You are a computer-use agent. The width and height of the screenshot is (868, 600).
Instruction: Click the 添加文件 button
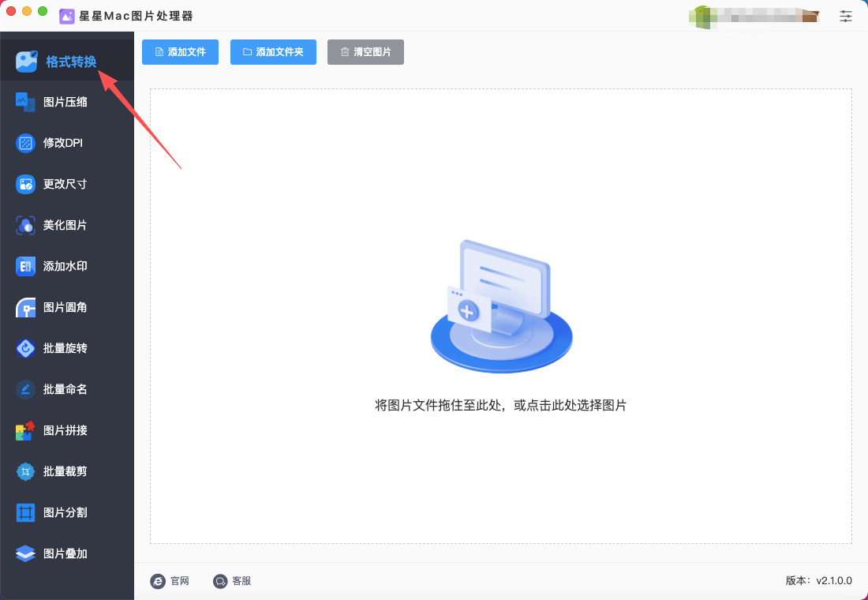click(x=180, y=52)
